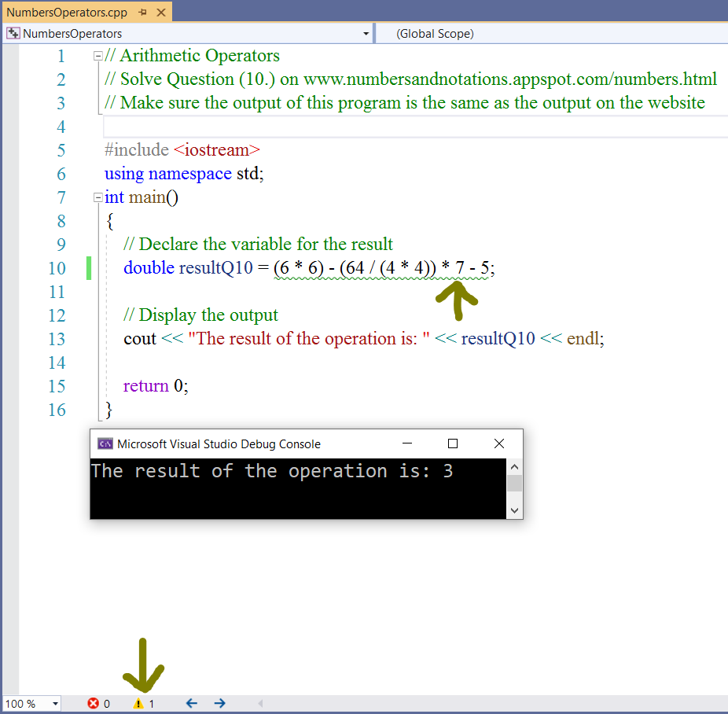Viewport: 728px width, 714px height.
Task: Navigate to next issue with right arrow
Action: point(220,703)
